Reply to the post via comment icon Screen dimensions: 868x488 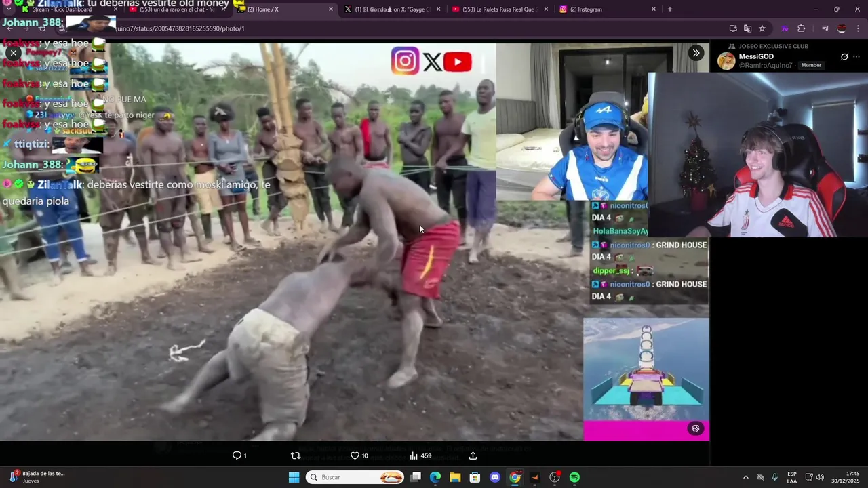[239, 455]
